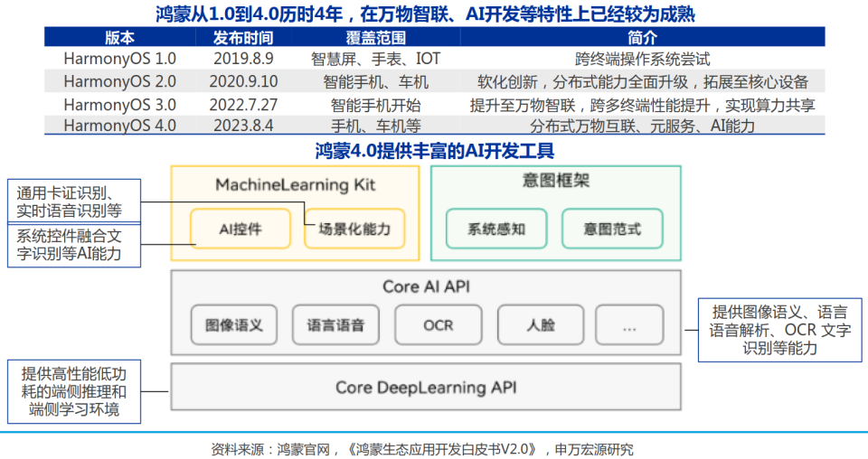Click the 资料来源 footer text

pyautogui.click(x=422, y=449)
